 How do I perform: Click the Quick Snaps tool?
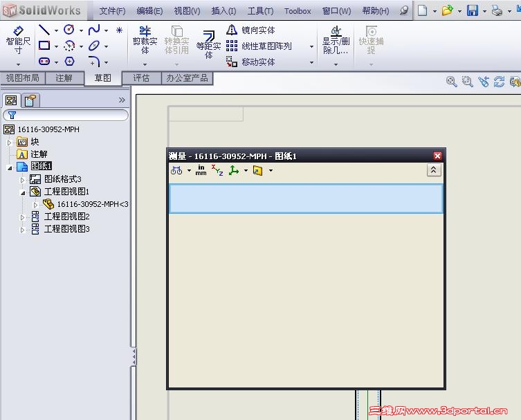click(x=371, y=40)
